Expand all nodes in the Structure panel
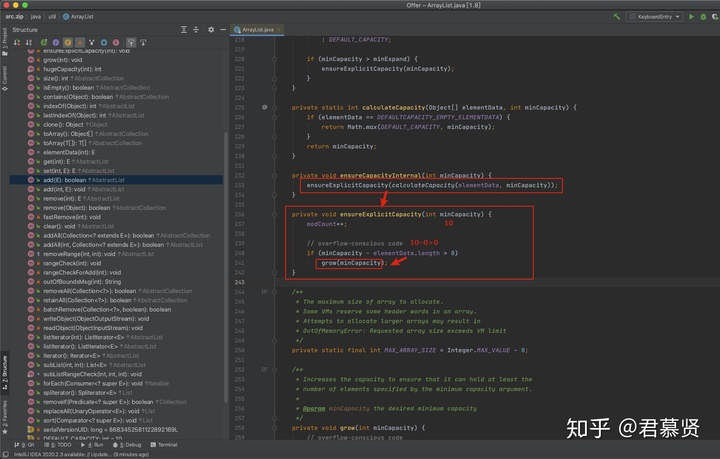 pos(184,29)
